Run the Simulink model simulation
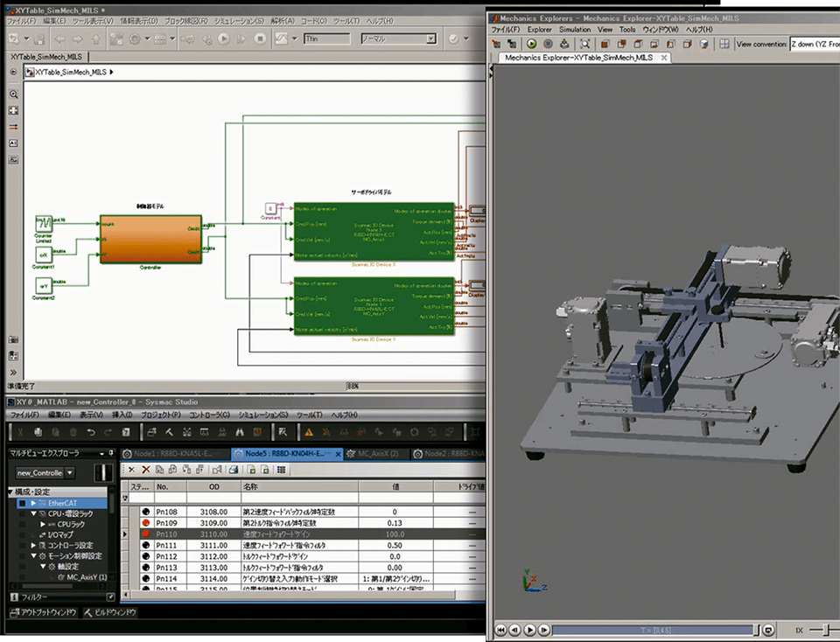Viewport: 840px width, 642px height. point(224,39)
